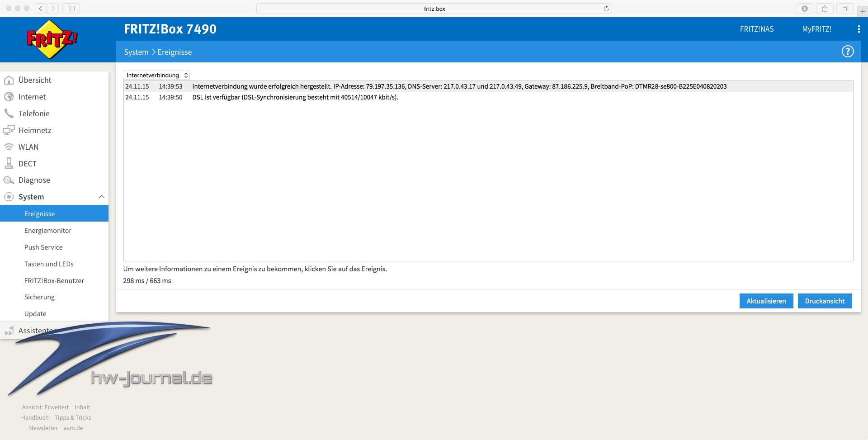Open Heimnetz menu entry

pyautogui.click(x=35, y=130)
